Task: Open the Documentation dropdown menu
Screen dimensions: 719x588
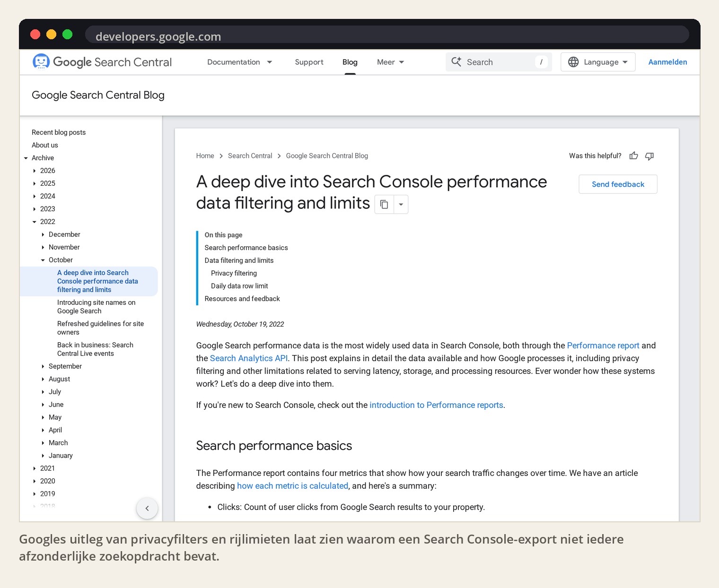Action: tap(239, 62)
